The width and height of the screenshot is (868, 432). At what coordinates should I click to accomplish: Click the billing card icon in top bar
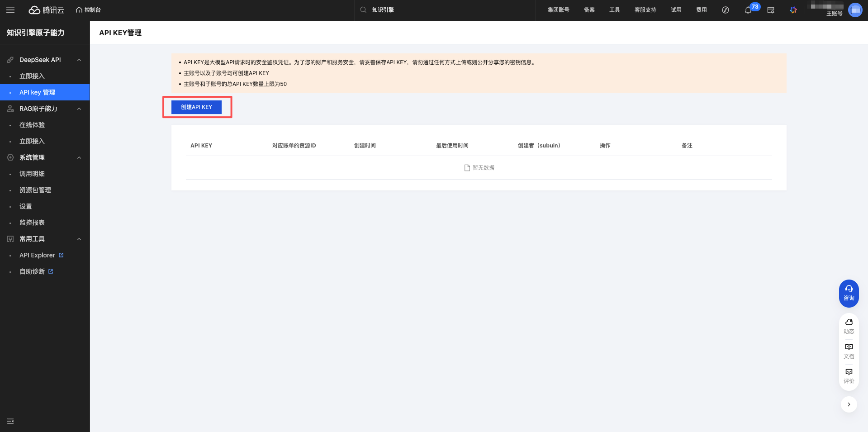coord(770,9)
